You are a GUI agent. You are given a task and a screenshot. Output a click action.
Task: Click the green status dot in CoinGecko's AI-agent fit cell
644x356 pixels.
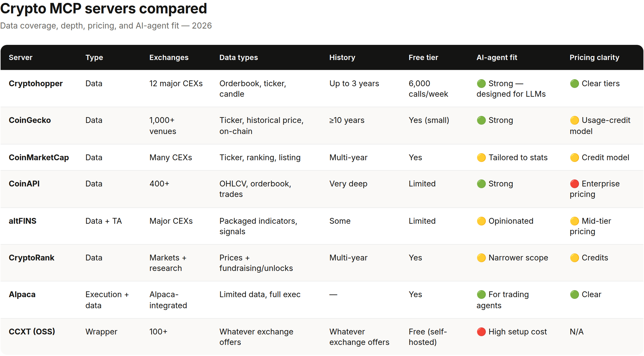[481, 120]
